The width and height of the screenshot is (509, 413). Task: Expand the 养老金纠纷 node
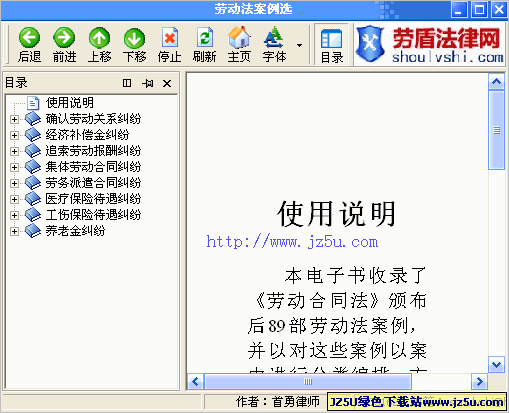[14, 231]
